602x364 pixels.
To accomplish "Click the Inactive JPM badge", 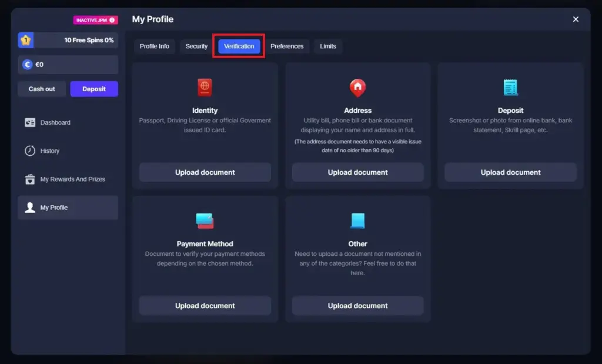I will click(x=96, y=20).
